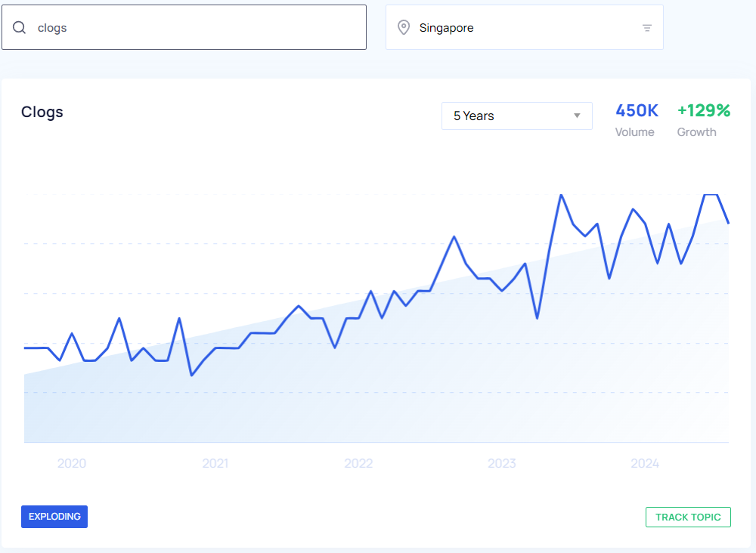Open the 5 Years timeframe selector
Screen dimensions: 756x553
tap(516, 116)
